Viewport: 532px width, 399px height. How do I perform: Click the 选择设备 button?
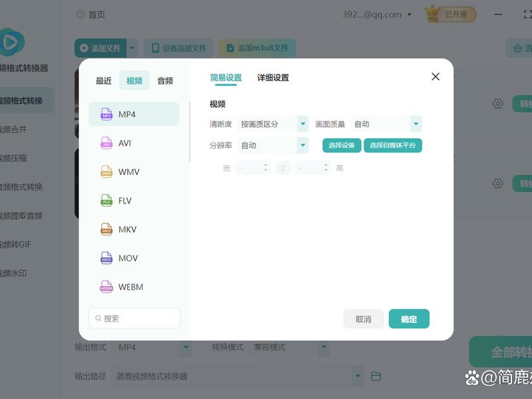342,145
